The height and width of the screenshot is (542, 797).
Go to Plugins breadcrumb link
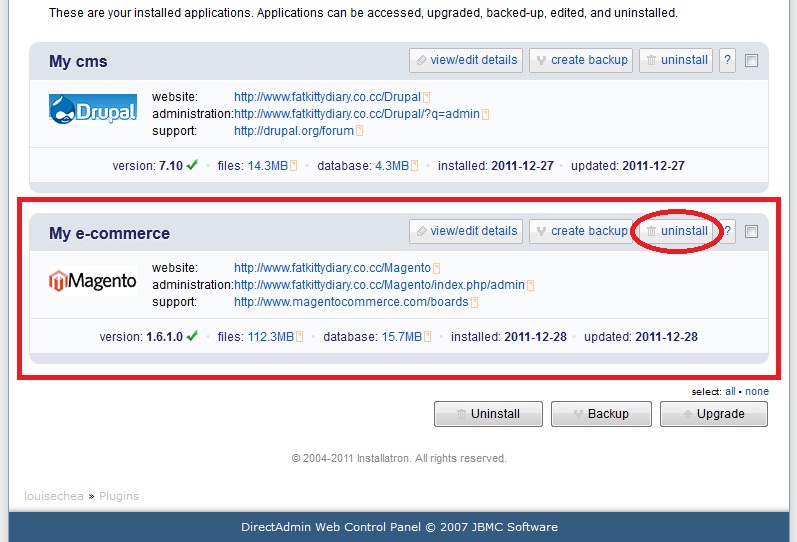pyautogui.click(x=119, y=496)
